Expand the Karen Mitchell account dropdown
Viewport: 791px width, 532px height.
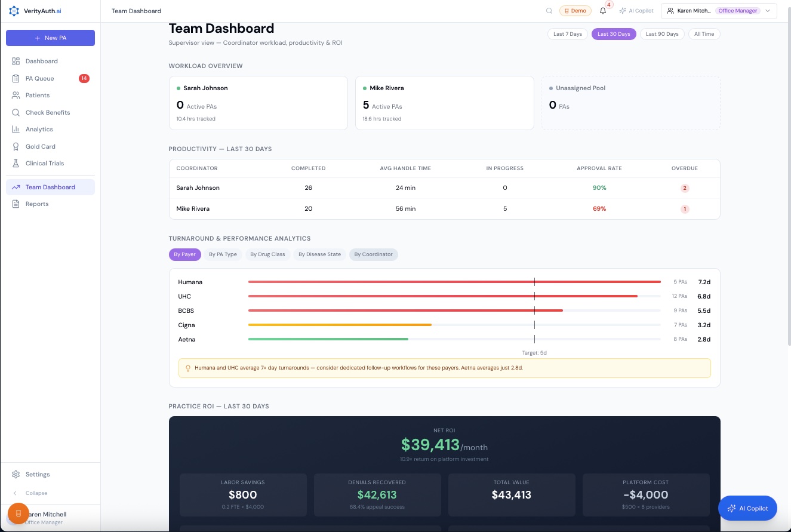point(768,11)
